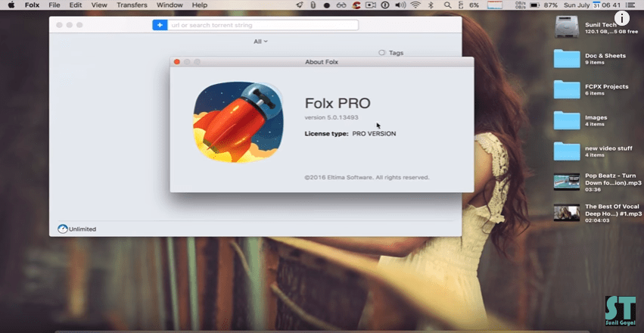Open the Transfers menu
Screen dimensions: 644x333
[x=131, y=5]
